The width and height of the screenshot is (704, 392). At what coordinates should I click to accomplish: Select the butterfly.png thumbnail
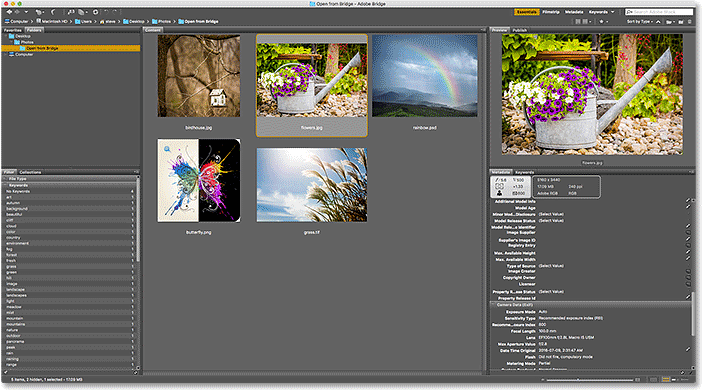(198, 180)
